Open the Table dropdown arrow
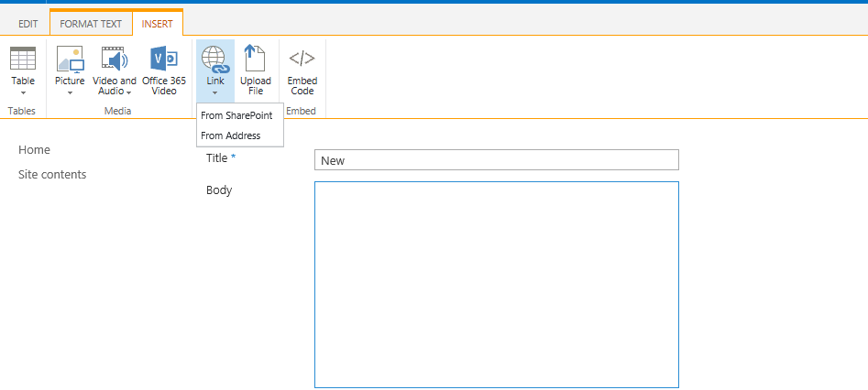Screen dimensions: 868x390 [23, 93]
